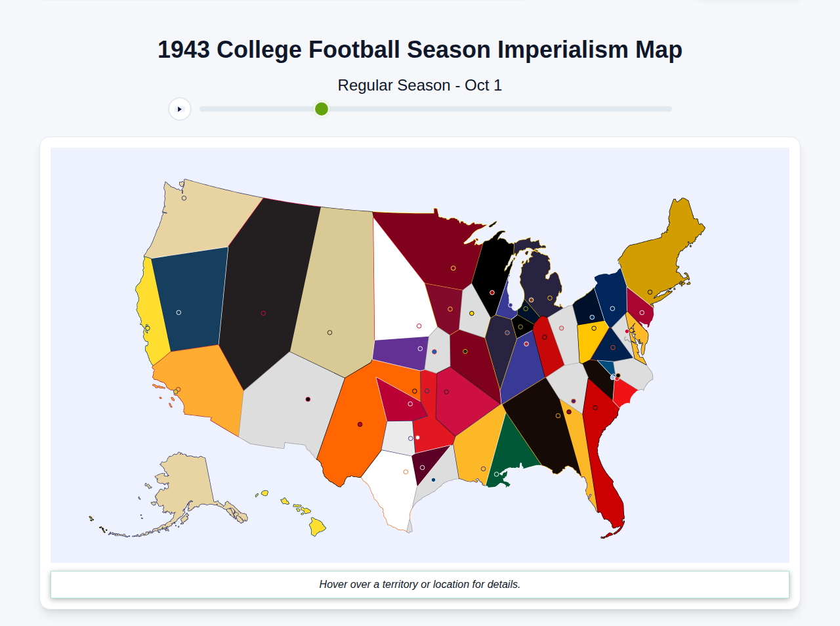Screen dimensions: 840x626
Task: Click the yellow-ringed marker in Minnesota
Action: click(x=452, y=268)
